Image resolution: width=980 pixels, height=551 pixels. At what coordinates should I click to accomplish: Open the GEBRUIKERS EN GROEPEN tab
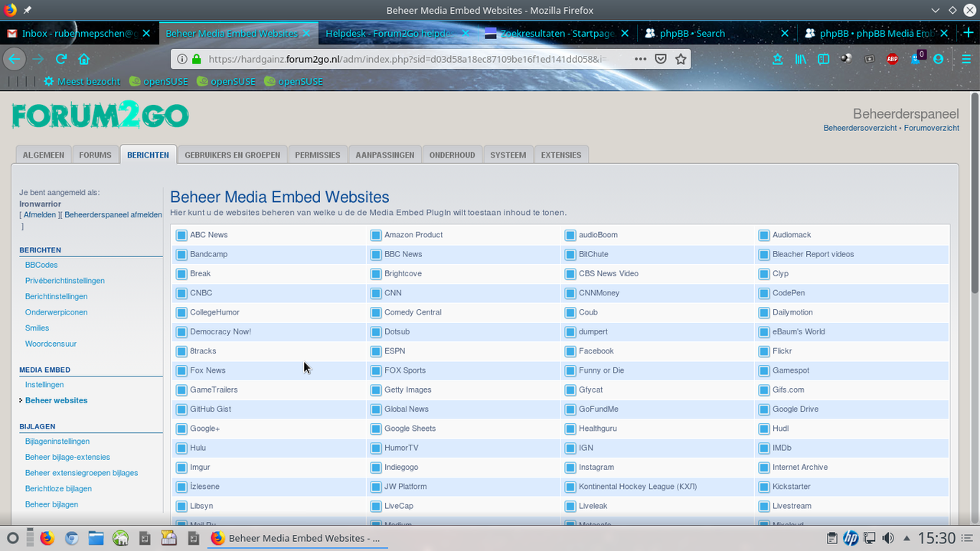232,155
